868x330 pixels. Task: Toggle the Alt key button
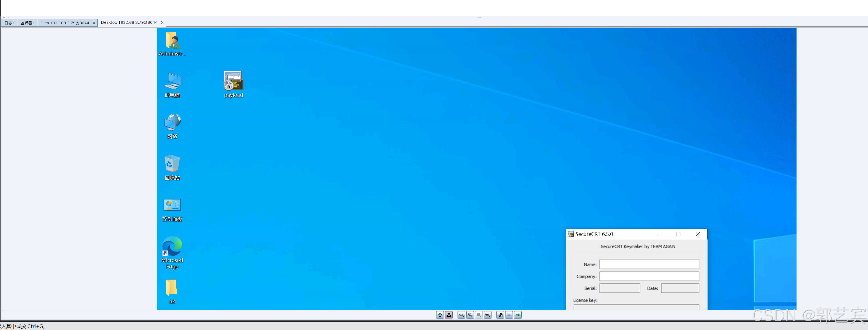pos(518,315)
